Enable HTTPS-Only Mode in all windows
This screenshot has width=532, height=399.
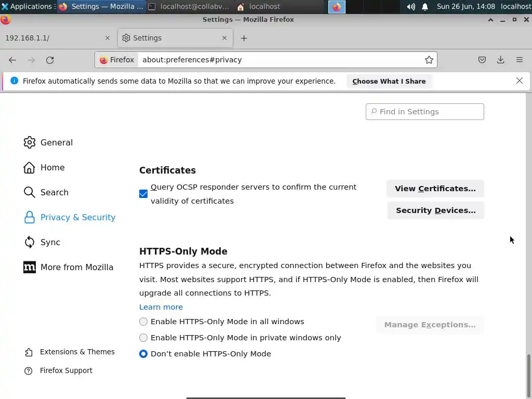tap(143, 322)
